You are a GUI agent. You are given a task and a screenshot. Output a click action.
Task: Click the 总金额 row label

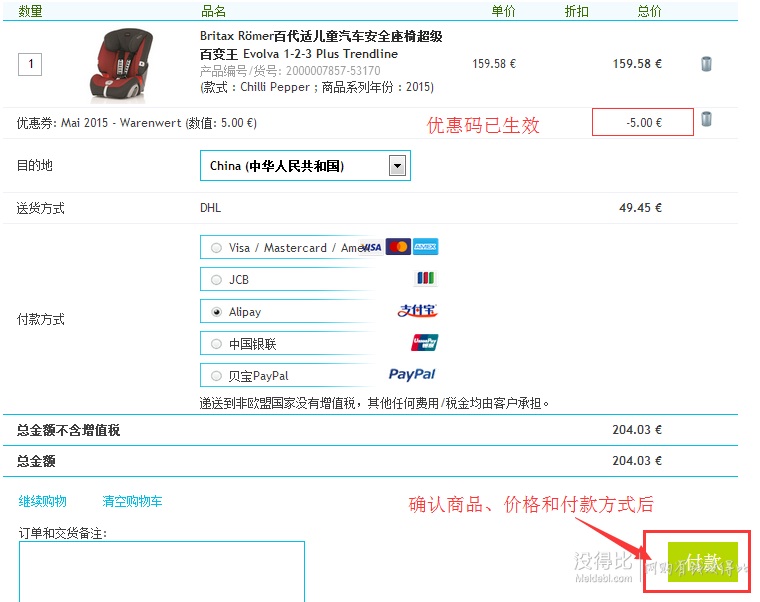tap(36, 461)
